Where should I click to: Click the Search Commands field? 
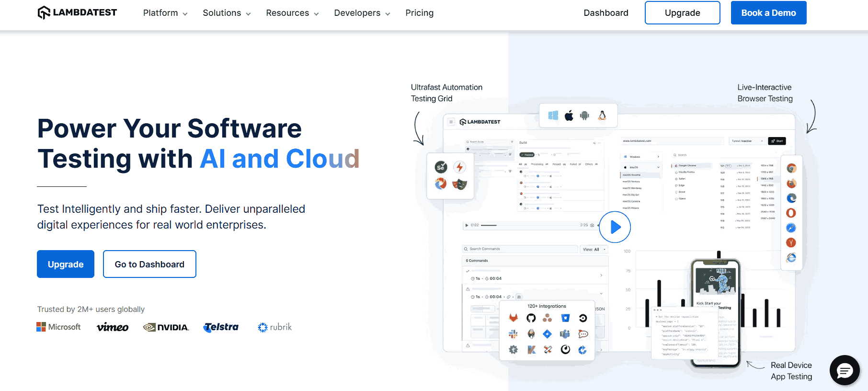(x=520, y=249)
